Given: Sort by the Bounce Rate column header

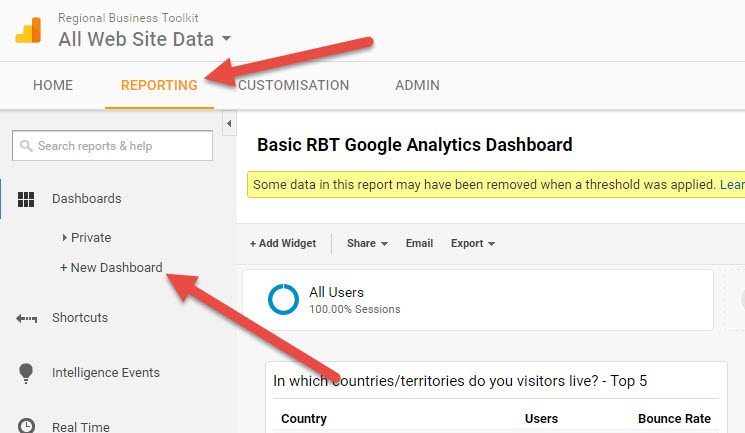Looking at the screenshot, I should 674,418.
